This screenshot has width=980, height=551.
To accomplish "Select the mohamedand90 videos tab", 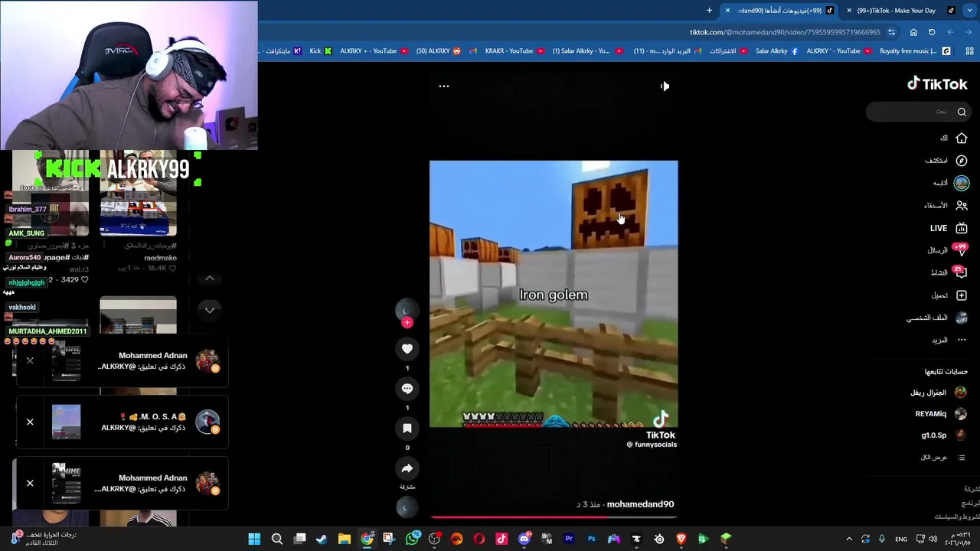I will click(x=779, y=11).
